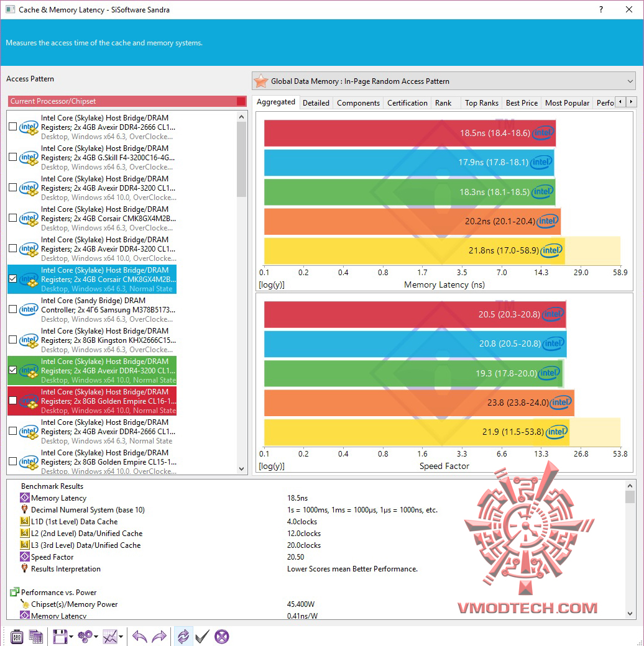Uncheck the blue Corsair CMK8GX4M2B Normal State entry
Image resolution: width=644 pixels, height=646 pixels.
coord(13,279)
